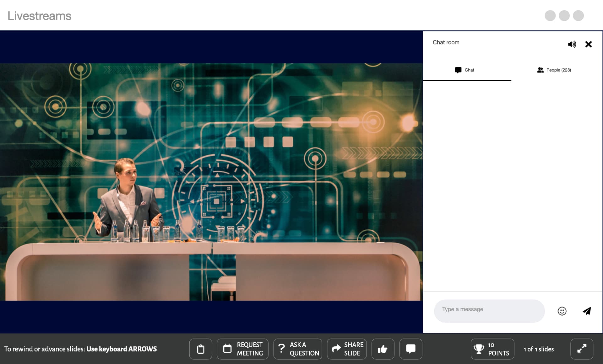Screen dimensions: 603x364
Task: Click the Share Slide button
Action: tap(347, 349)
